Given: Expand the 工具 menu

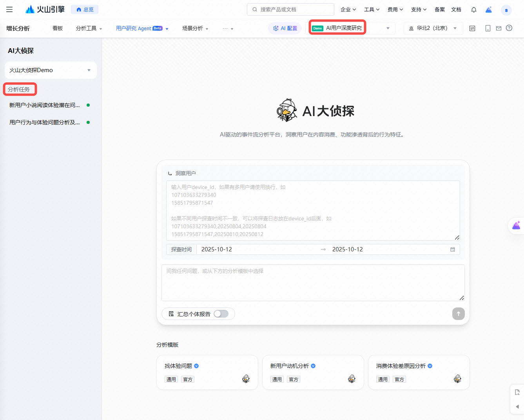Looking at the screenshot, I should pyautogui.click(x=372, y=9).
